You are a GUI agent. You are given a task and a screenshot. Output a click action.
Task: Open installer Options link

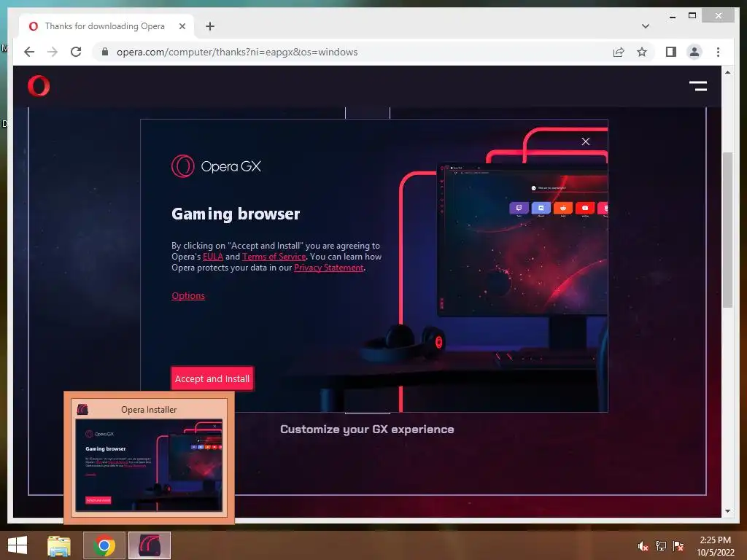coord(188,296)
